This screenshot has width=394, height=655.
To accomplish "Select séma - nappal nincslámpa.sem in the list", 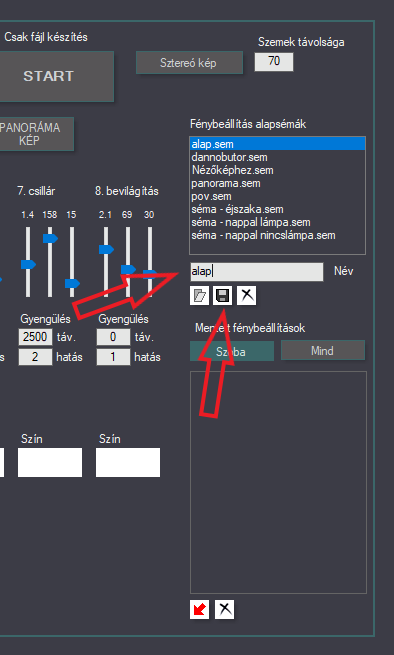I will 277,235.
